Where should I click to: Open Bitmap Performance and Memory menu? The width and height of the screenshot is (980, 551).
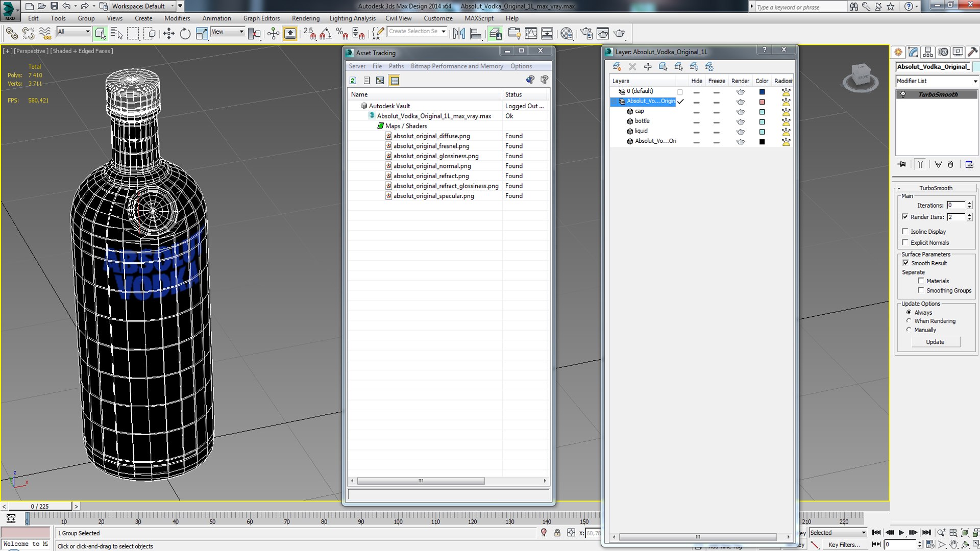click(457, 66)
